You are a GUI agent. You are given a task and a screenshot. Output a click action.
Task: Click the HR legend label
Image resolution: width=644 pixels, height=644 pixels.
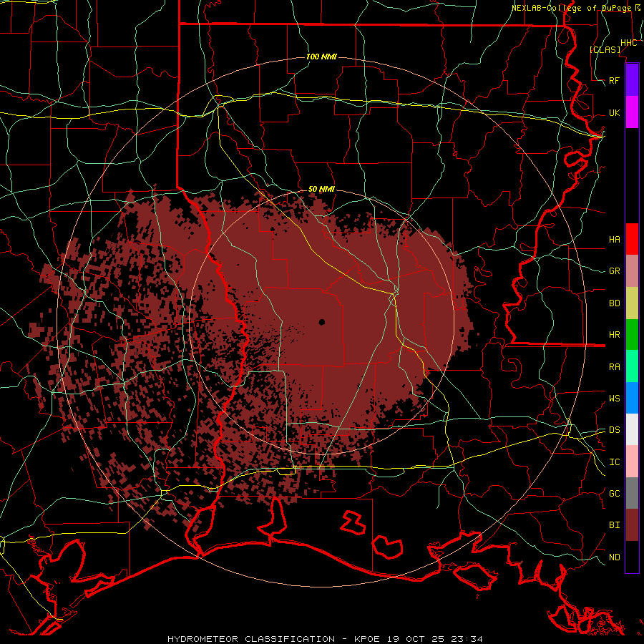click(615, 335)
